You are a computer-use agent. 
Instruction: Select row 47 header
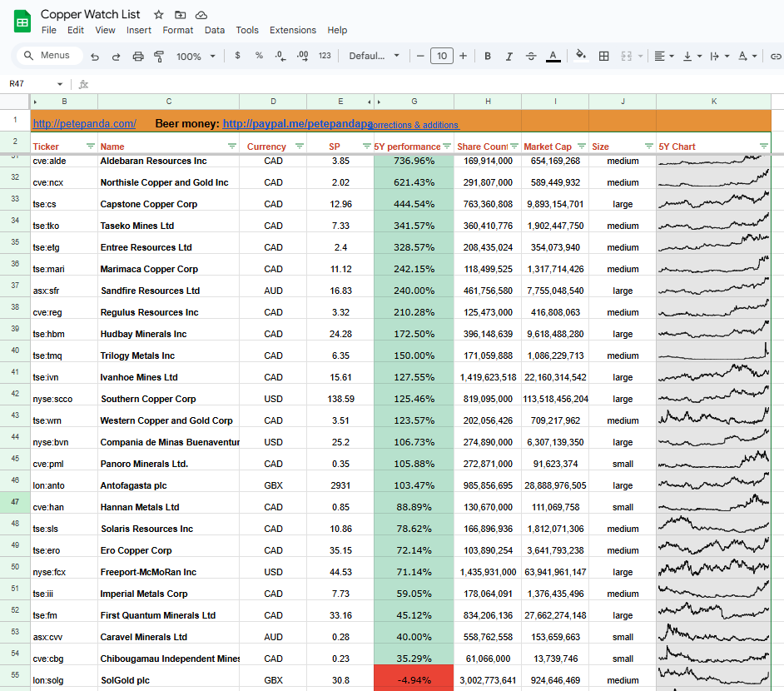pyautogui.click(x=15, y=502)
